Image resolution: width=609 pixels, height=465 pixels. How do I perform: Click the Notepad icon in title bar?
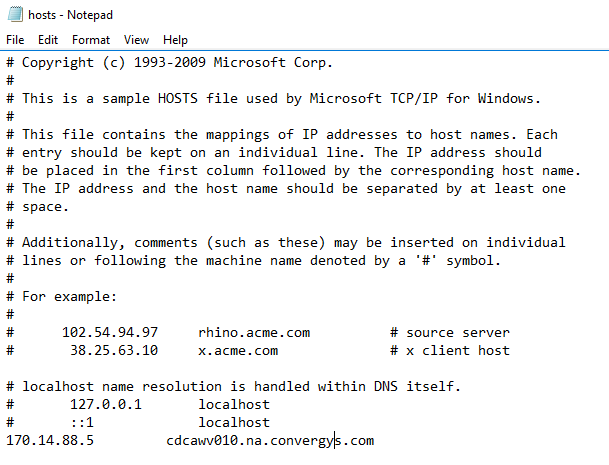14,14
